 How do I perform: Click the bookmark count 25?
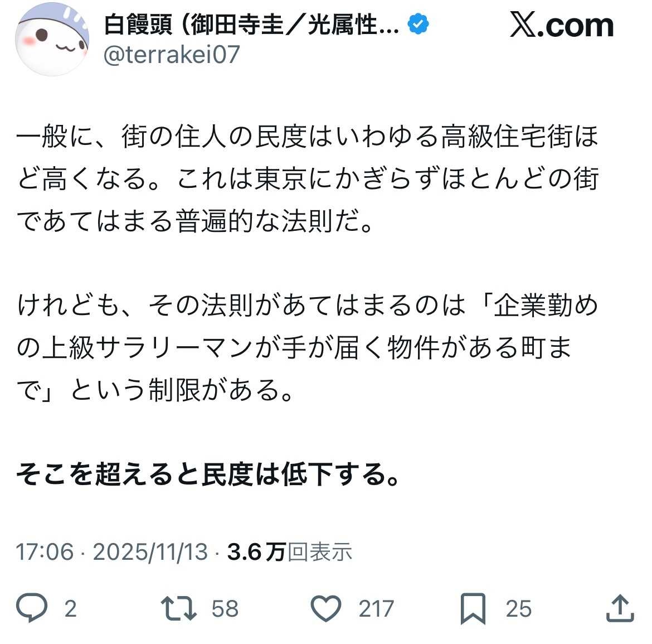point(518,609)
